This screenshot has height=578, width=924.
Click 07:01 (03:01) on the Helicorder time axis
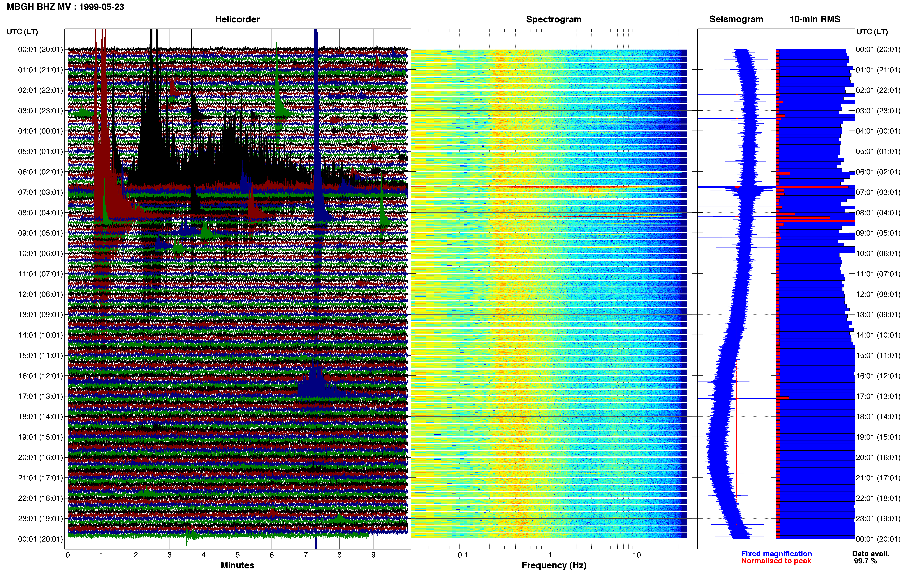(x=40, y=192)
